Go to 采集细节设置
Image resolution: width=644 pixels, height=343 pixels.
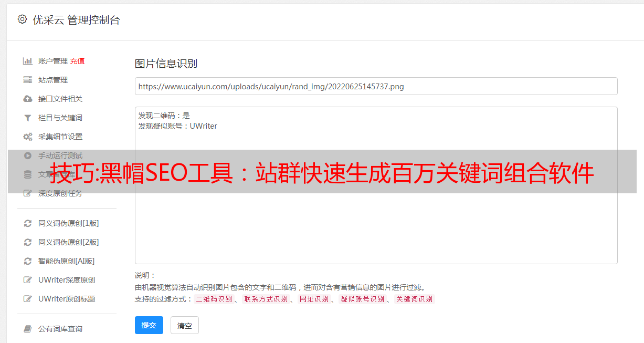click(x=60, y=137)
